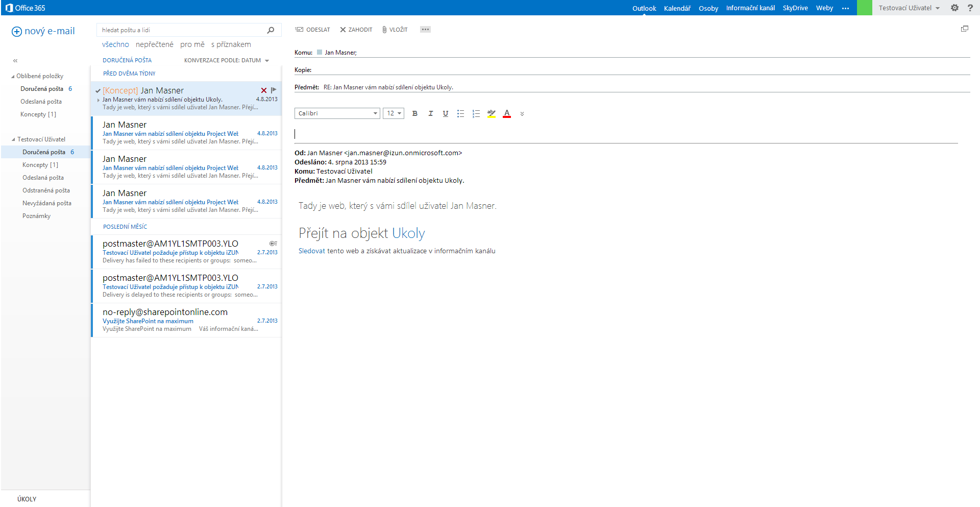Click the search magnifier icon

pos(271,30)
